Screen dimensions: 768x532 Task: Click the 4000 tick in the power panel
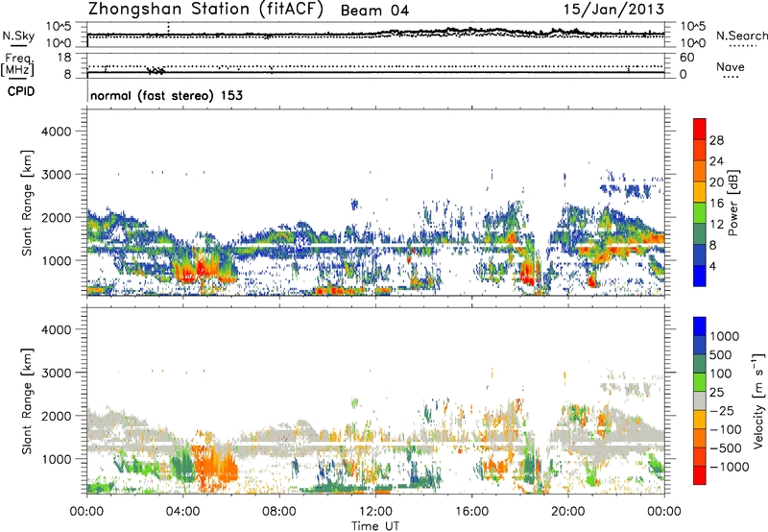(x=57, y=132)
